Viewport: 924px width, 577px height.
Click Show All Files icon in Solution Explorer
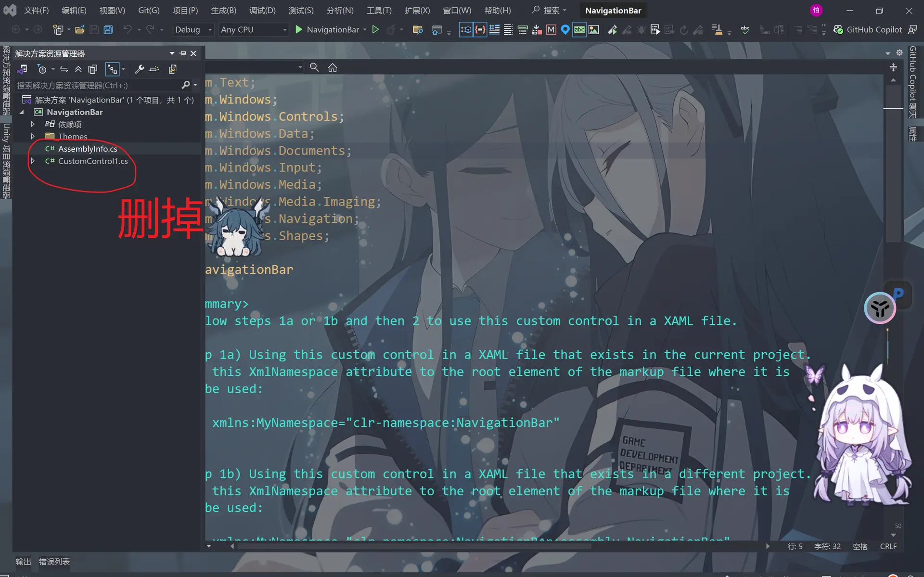point(92,69)
